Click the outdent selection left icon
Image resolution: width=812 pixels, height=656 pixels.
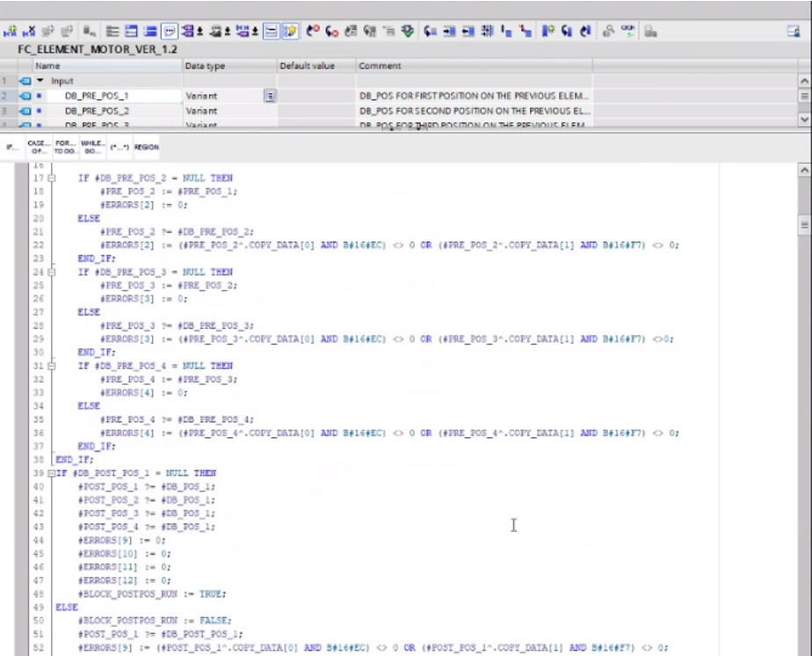(x=468, y=31)
